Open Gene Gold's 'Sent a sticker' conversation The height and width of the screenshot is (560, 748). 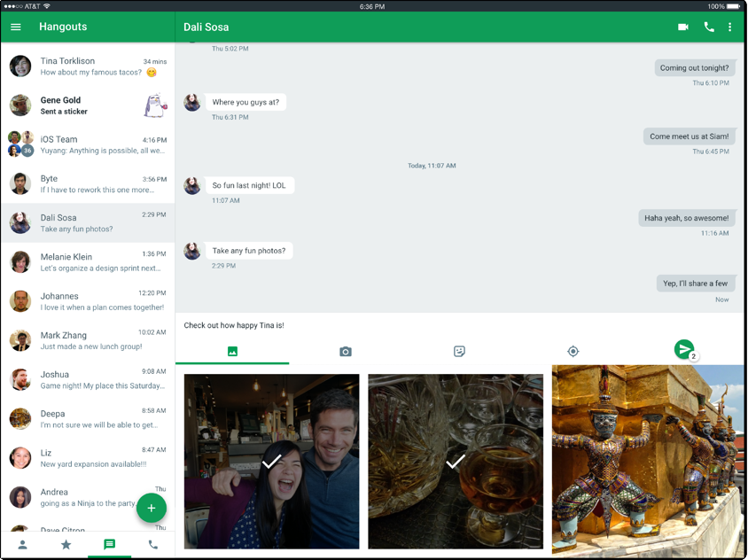pyautogui.click(x=88, y=105)
